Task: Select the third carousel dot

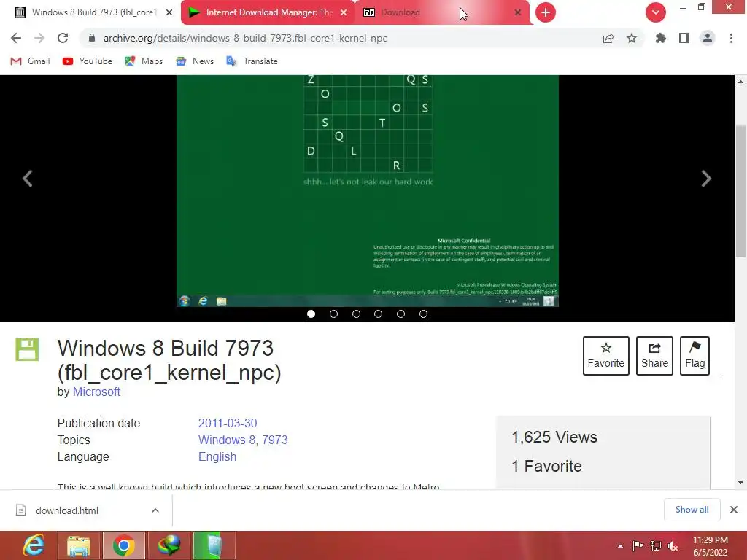Action: click(x=356, y=314)
